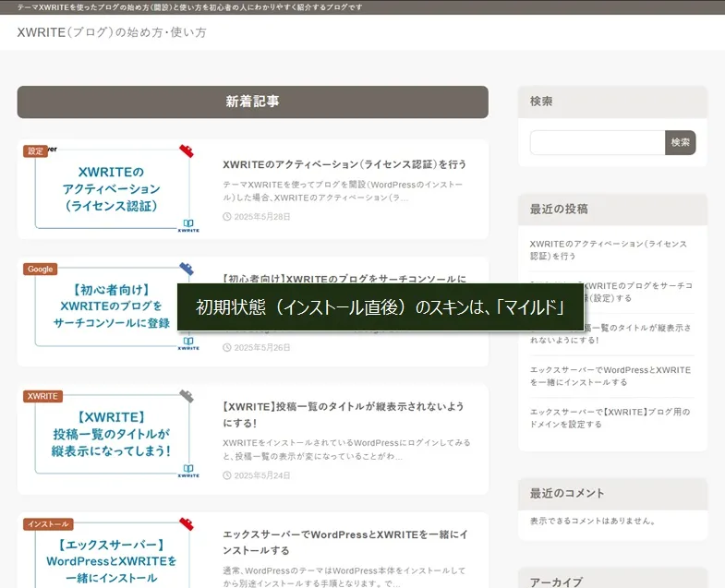Viewport: 725px width, 588px height.
Task: Click the clock icon beside 2025年5月26日
Action: pyautogui.click(x=227, y=347)
